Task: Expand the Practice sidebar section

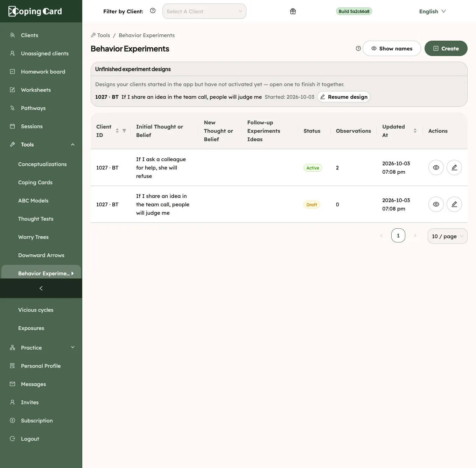Action: pos(41,347)
